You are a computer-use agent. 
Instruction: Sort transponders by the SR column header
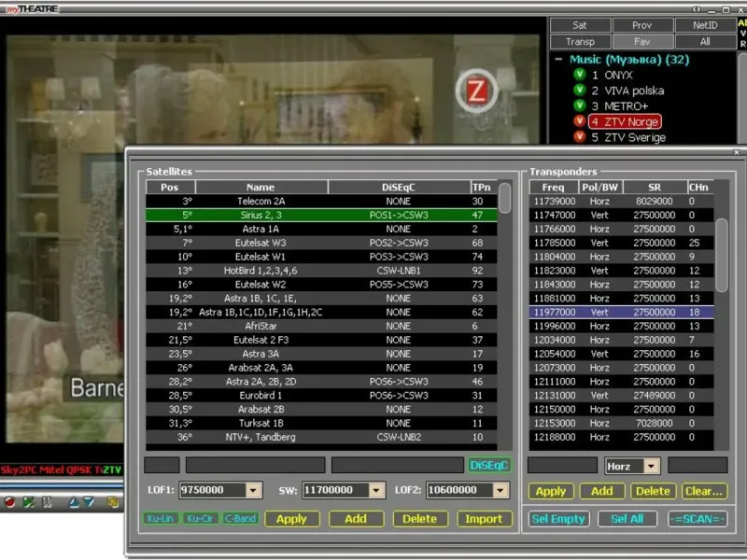655,188
